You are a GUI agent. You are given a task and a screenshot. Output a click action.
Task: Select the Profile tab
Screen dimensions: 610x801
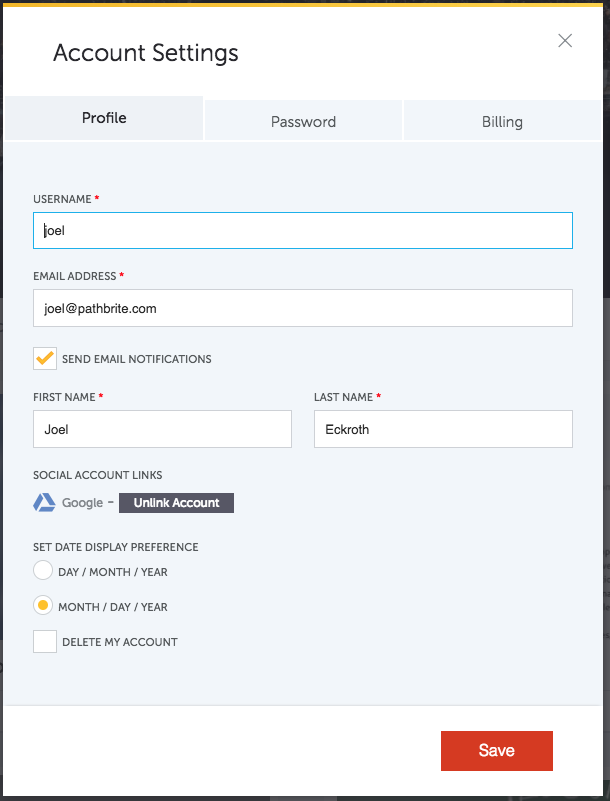pos(104,118)
